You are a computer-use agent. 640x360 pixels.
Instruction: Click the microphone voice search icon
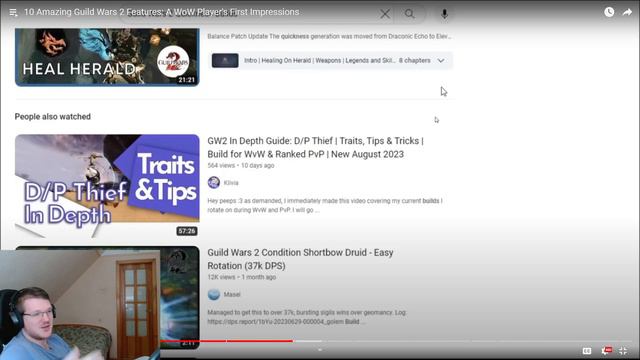point(444,14)
